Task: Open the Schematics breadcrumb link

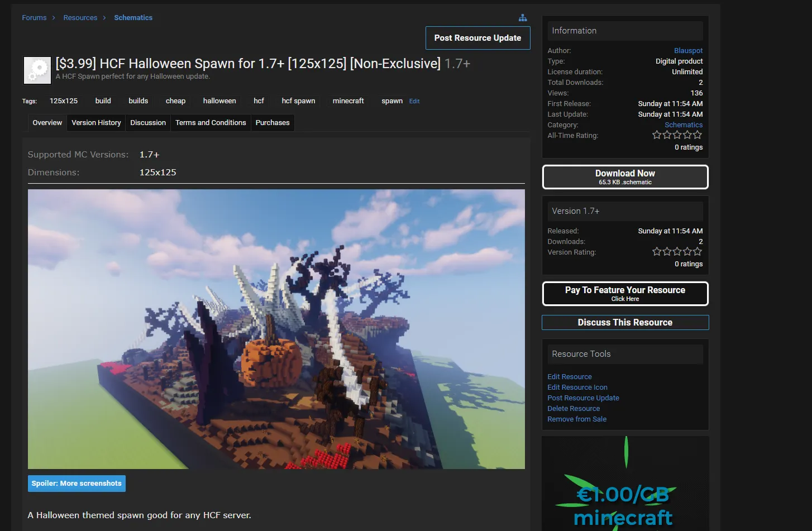Action: (133, 18)
